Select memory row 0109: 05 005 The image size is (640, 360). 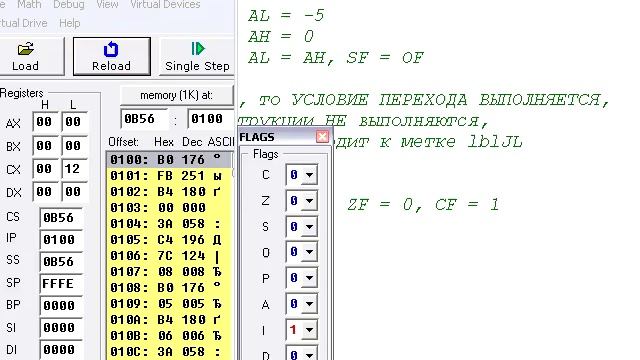pyautogui.click(x=169, y=304)
